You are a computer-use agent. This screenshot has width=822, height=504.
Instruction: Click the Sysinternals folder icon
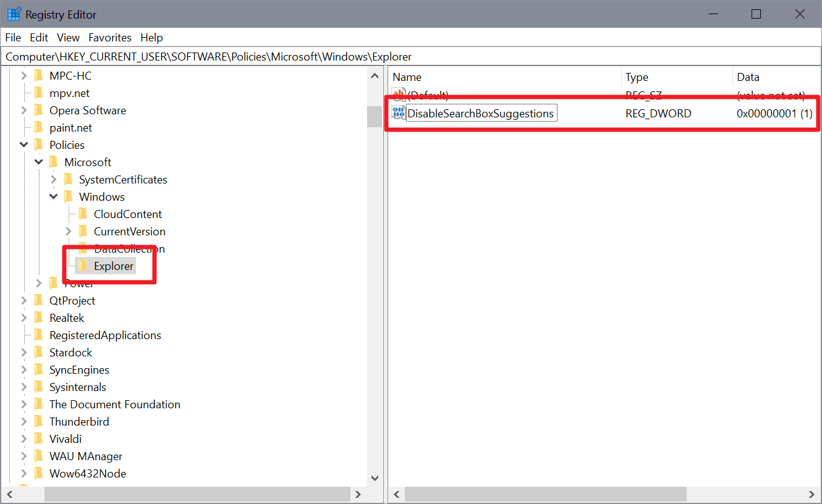(x=39, y=387)
